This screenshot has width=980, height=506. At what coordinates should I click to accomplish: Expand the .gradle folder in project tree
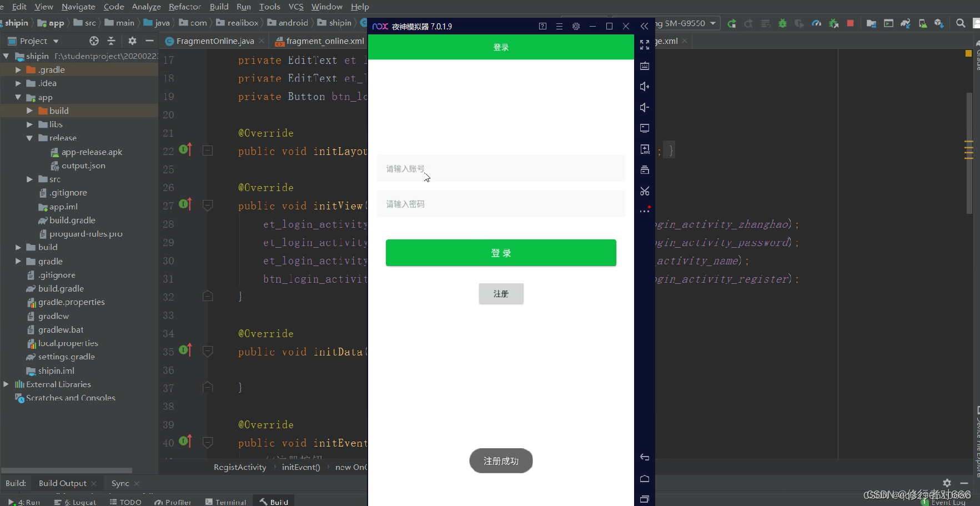click(18, 70)
